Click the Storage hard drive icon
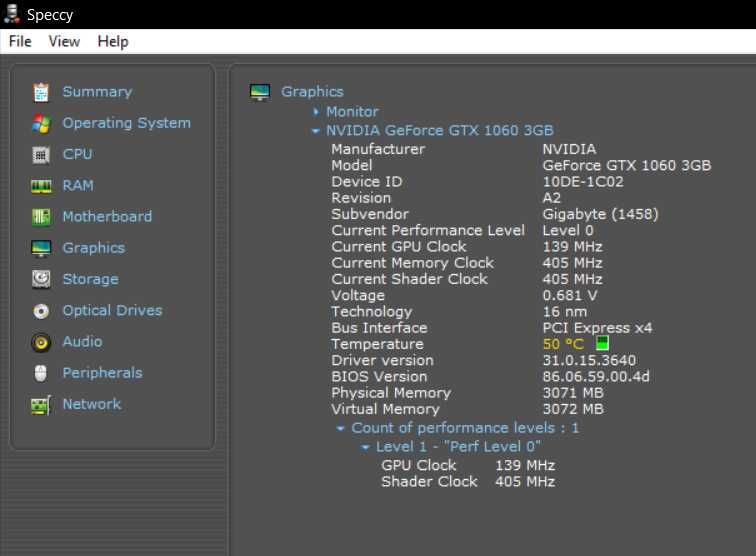The height and width of the screenshot is (556, 756). tap(41, 279)
